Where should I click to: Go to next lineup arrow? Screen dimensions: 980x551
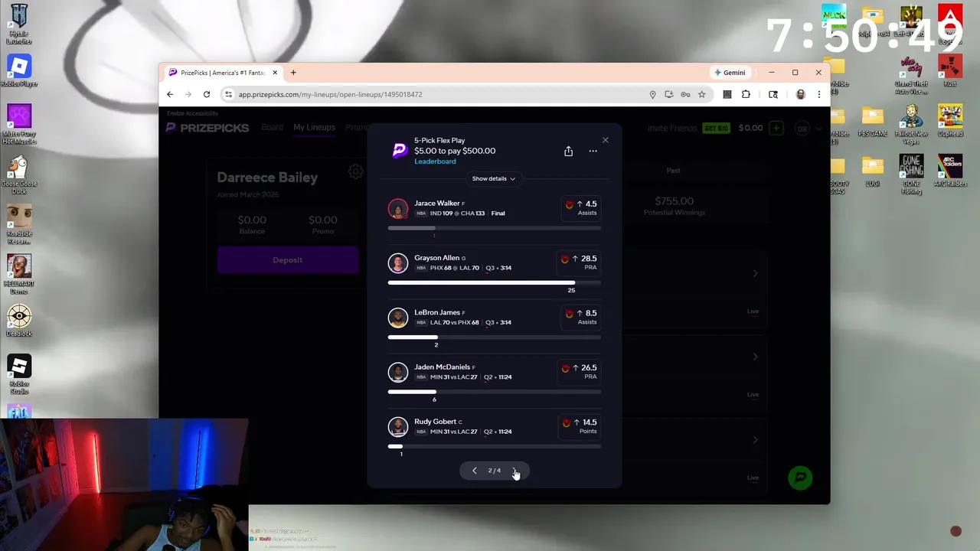click(x=514, y=471)
